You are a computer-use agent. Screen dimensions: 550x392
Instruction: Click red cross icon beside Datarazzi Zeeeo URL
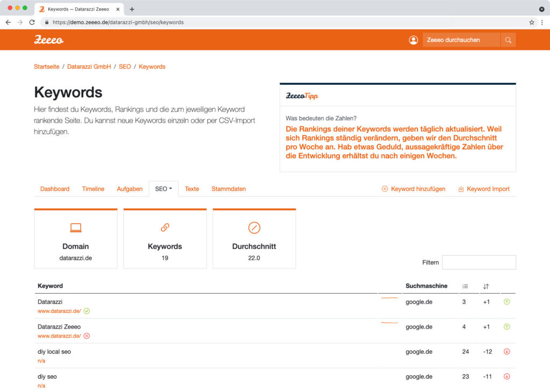pyautogui.click(x=86, y=336)
